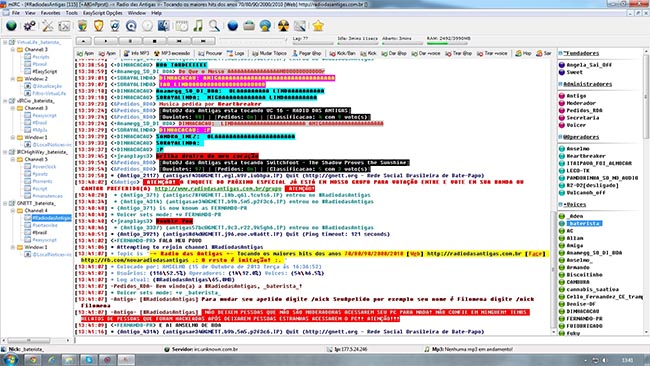
Task: Click the pause button in player bar
Action: [x=130, y=41]
